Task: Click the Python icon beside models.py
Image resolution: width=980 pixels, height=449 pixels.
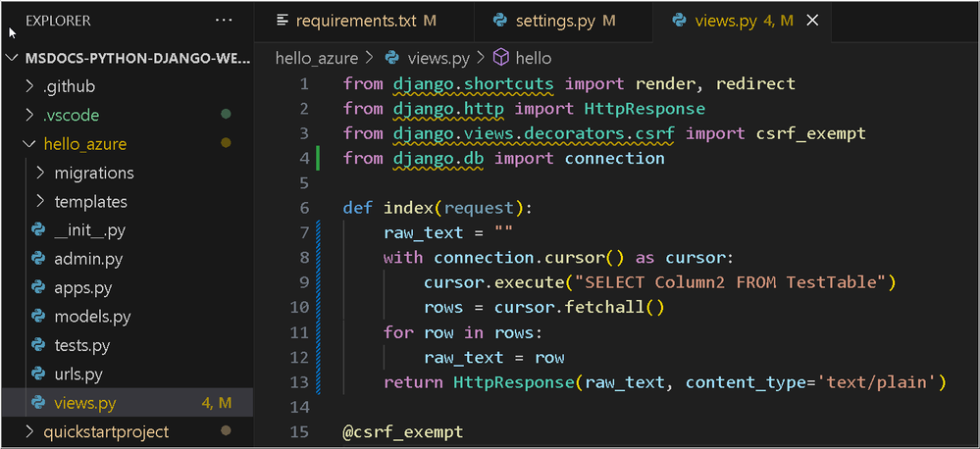Action: 39,317
